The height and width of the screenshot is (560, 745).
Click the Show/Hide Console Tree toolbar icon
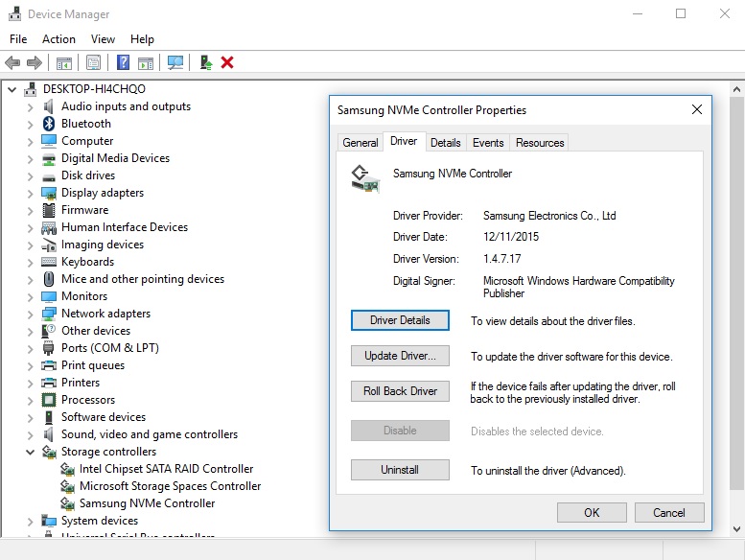(x=64, y=62)
